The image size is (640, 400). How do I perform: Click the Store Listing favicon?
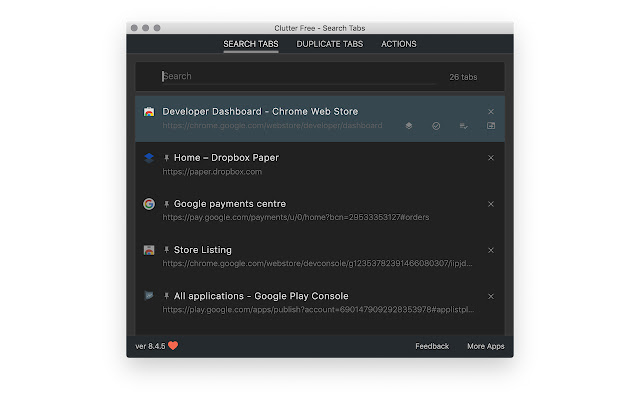pyautogui.click(x=149, y=250)
